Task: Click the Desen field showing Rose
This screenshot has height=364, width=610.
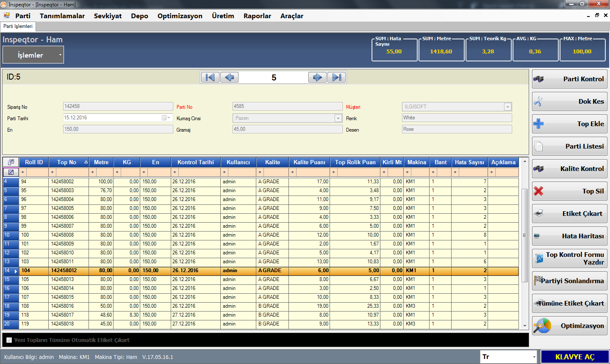Action: (457, 129)
